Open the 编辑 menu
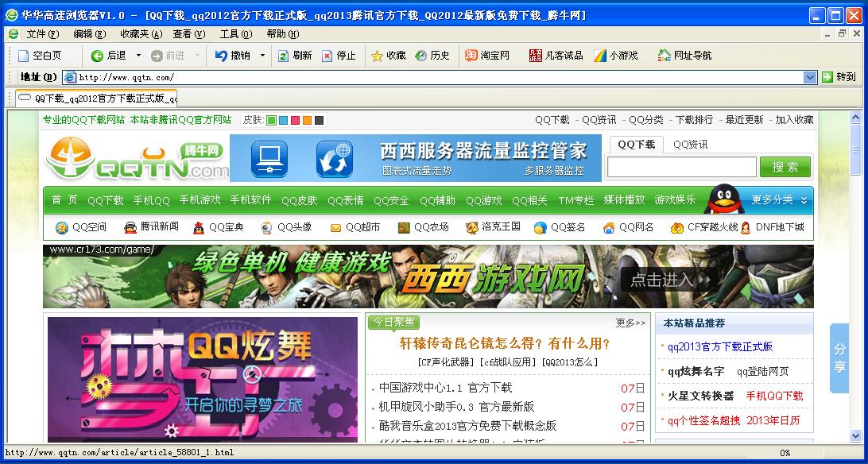Screen dimensions: 868x464 click(x=89, y=33)
